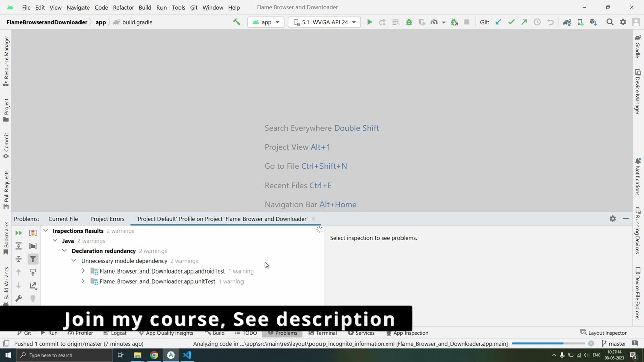The height and width of the screenshot is (362, 644).
Task: Open the Gradle side panel
Action: coord(638,46)
